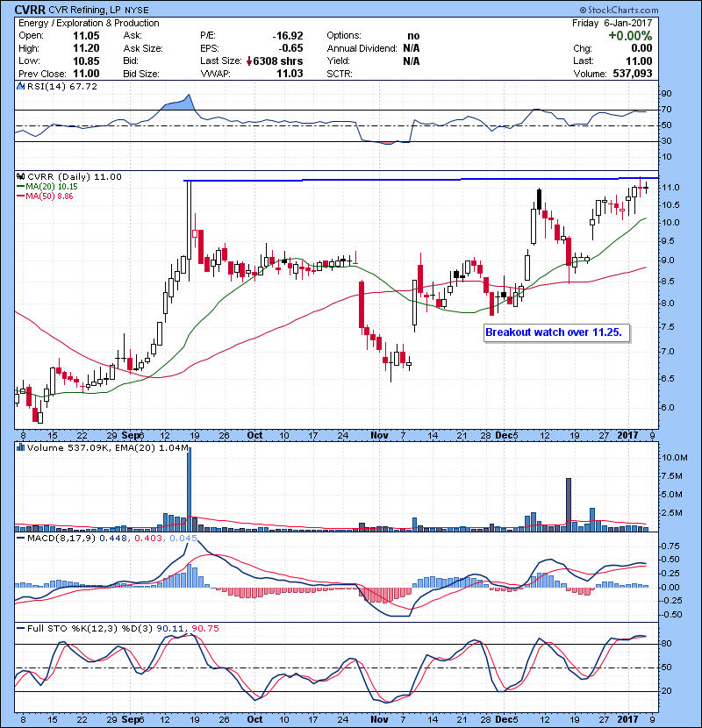Click the tall December volume spike bar
The image size is (702, 728).
[569, 504]
